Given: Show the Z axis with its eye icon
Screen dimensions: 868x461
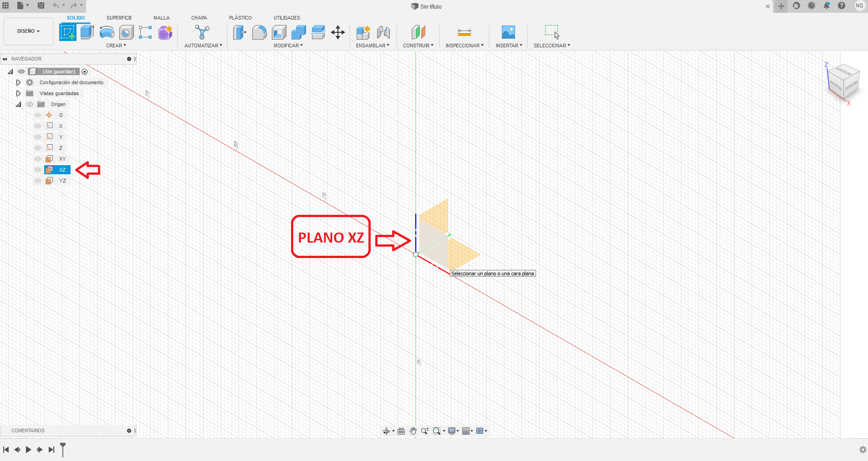Looking at the screenshot, I should click(x=38, y=148).
